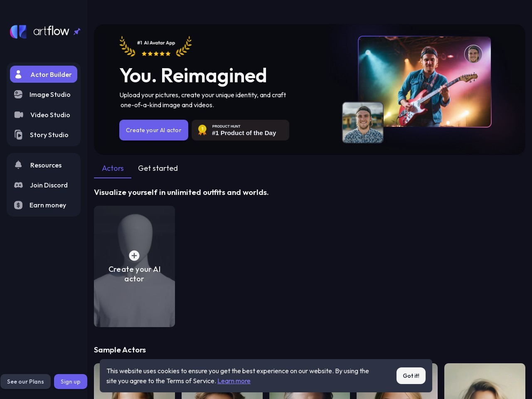Click the Actor Builder person icon
Viewport: 532px width, 399px height.
(x=18, y=74)
